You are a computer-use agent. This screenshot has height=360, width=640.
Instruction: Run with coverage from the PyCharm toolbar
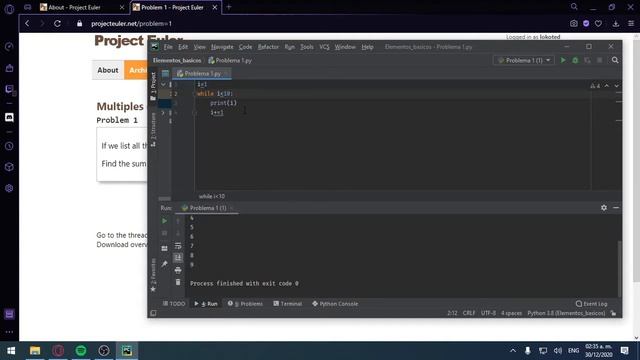pyautogui.click(x=587, y=60)
